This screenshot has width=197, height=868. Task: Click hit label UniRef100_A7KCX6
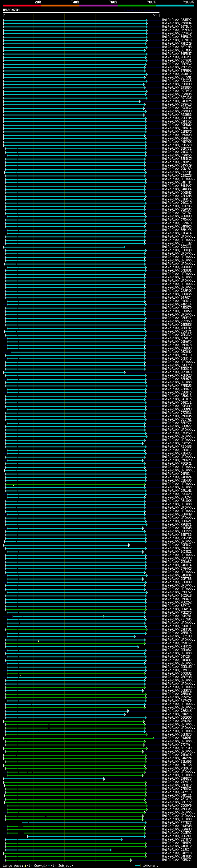177,646
